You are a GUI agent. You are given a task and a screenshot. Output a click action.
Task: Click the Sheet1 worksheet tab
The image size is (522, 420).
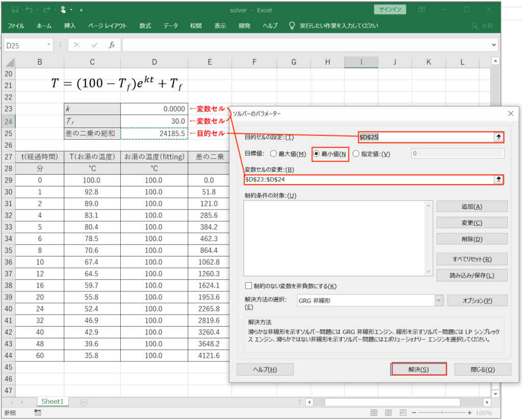[x=52, y=402]
